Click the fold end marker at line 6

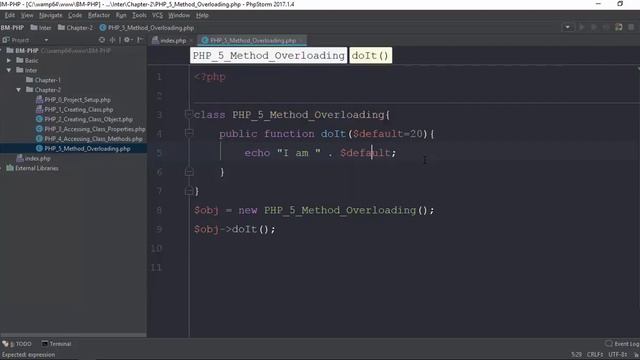tap(189, 172)
